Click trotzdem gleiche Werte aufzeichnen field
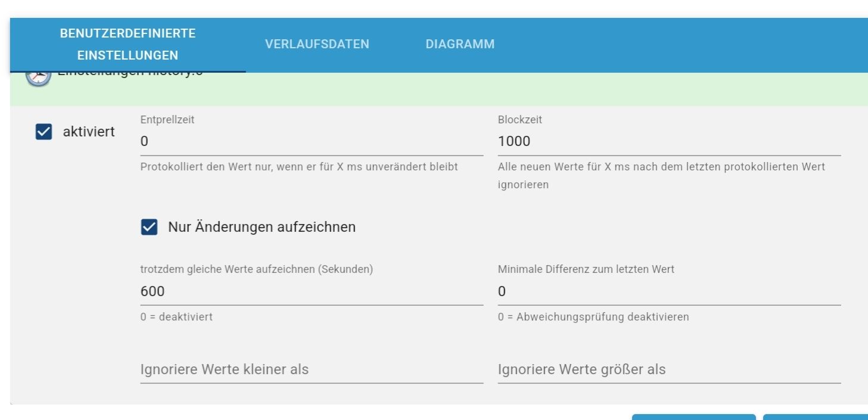Viewport: 868px width, 420px height. pos(312,291)
